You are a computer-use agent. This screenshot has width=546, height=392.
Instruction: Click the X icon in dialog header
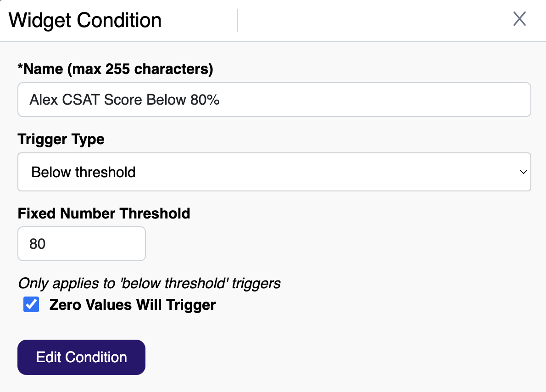tap(519, 19)
